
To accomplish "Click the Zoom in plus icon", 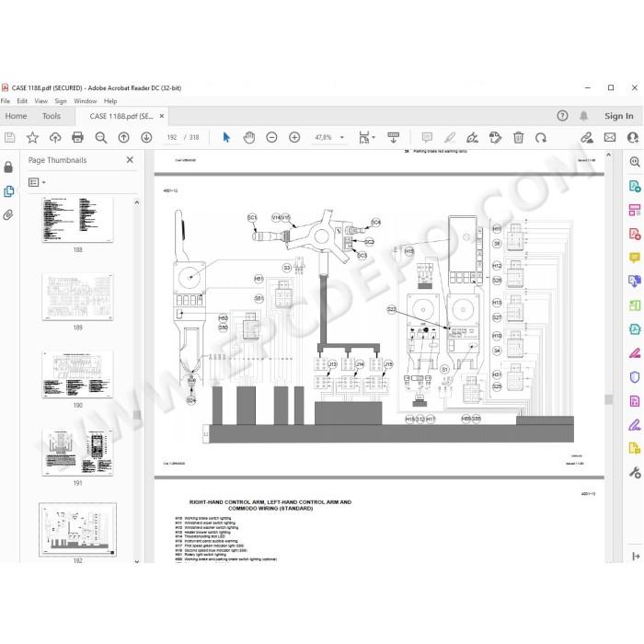I will click(x=294, y=138).
